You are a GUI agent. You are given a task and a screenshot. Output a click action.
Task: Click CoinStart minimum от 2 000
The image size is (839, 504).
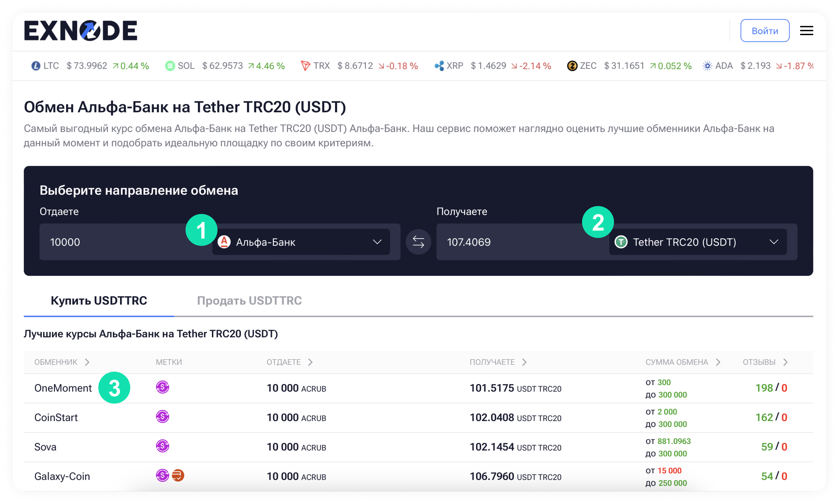click(x=661, y=412)
